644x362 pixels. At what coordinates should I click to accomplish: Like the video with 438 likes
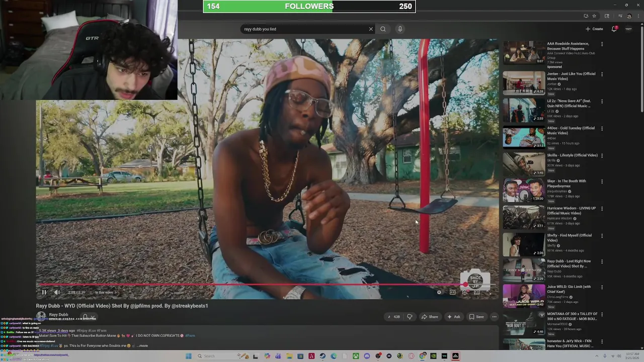[393, 317]
